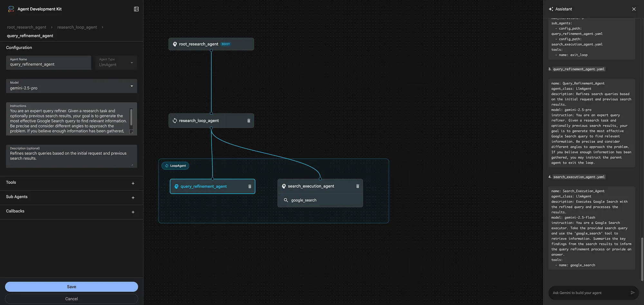Click the ROOT badge label
Viewport: 644px width, 305px height.
click(226, 44)
